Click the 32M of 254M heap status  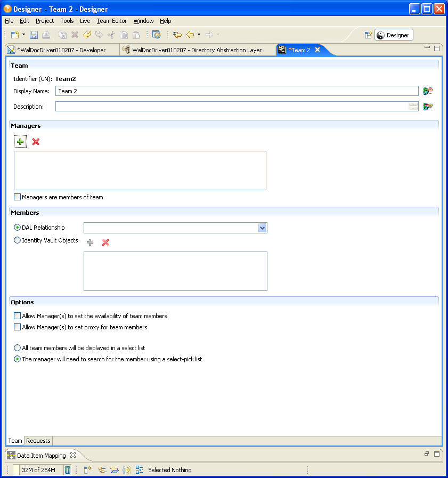38,470
